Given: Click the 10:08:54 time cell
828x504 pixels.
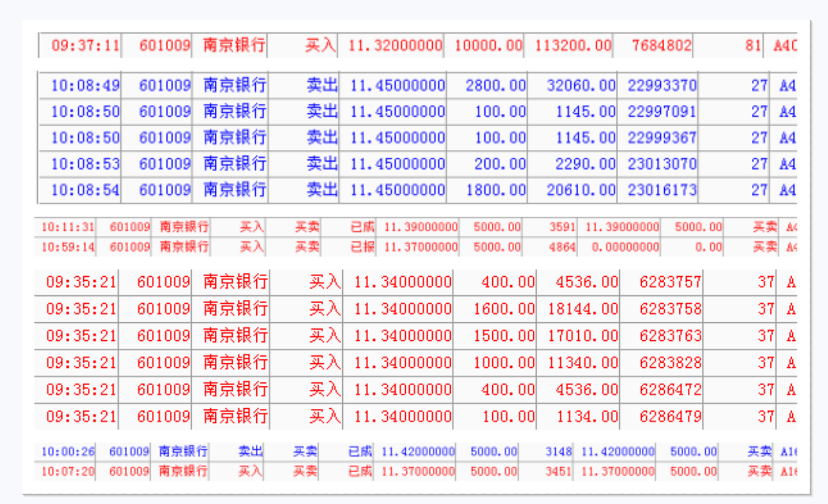Looking at the screenshot, I should pos(85,190).
